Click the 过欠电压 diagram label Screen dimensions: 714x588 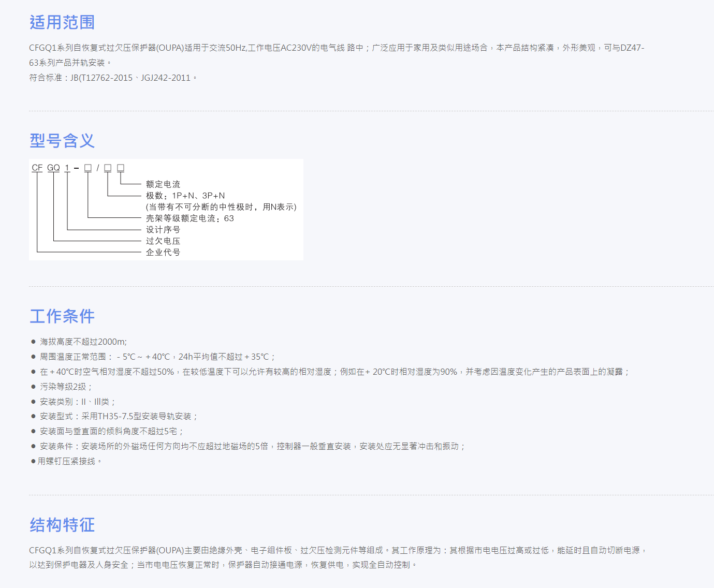point(162,241)
